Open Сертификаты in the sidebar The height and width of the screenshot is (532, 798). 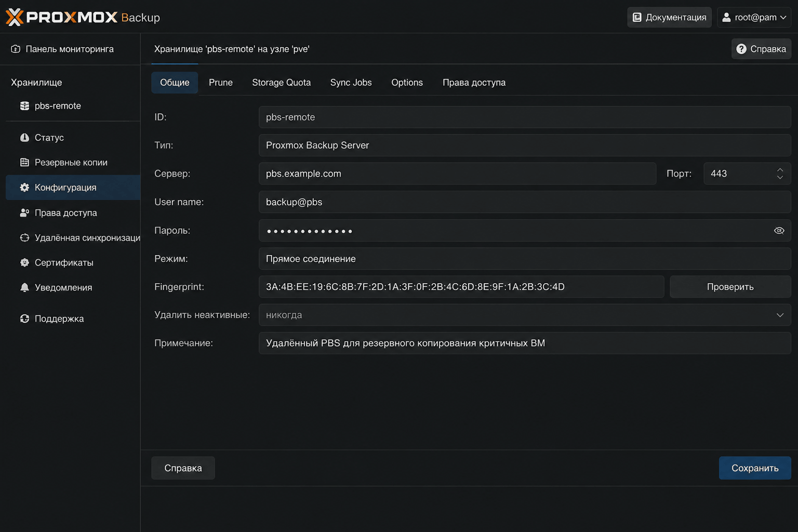click(x=73, y=263)
